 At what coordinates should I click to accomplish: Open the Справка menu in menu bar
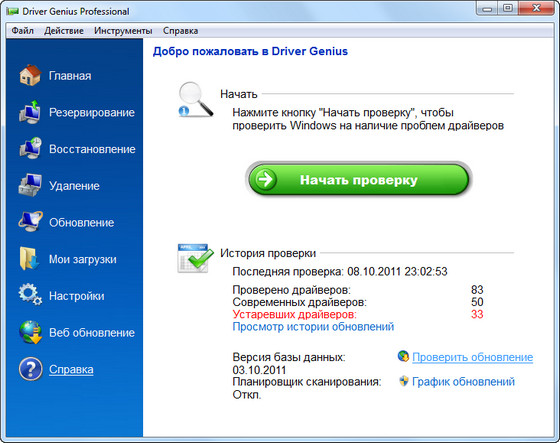tap(180, 31)
